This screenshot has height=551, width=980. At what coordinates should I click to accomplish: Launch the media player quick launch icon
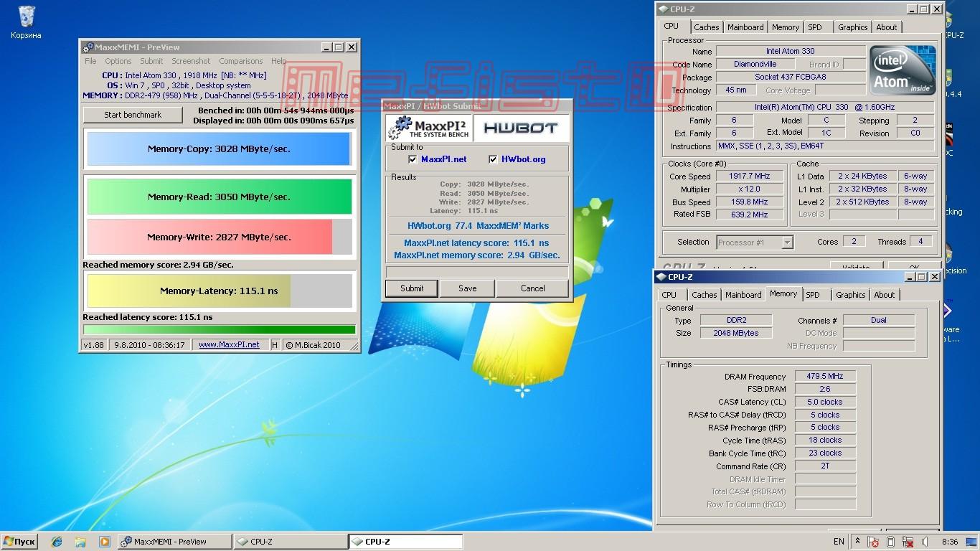click(x=104, y=542)
